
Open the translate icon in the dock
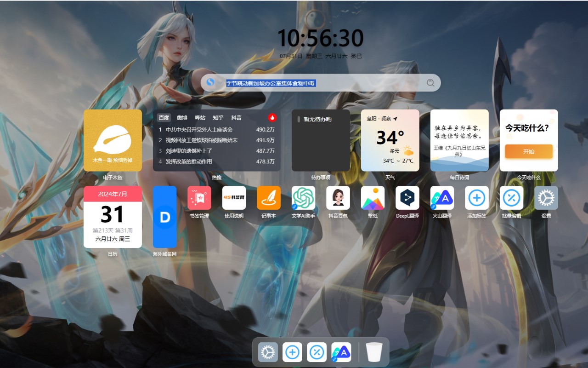click(x=341, y=352)
